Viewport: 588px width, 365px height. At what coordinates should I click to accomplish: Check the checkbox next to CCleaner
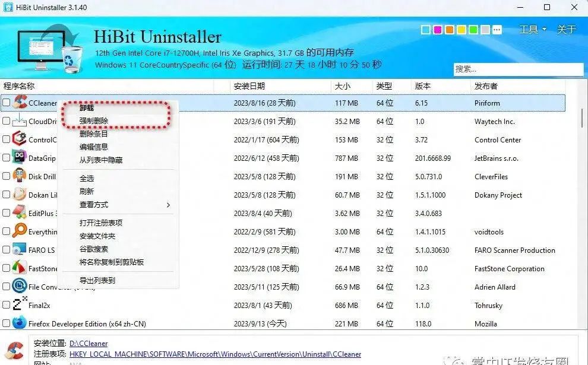[7, 102]
